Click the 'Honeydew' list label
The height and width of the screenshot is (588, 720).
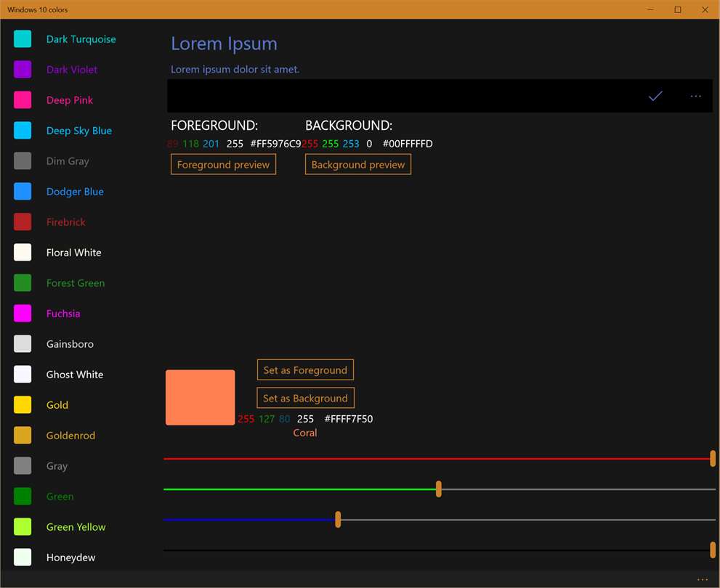[x=70, y=558]
